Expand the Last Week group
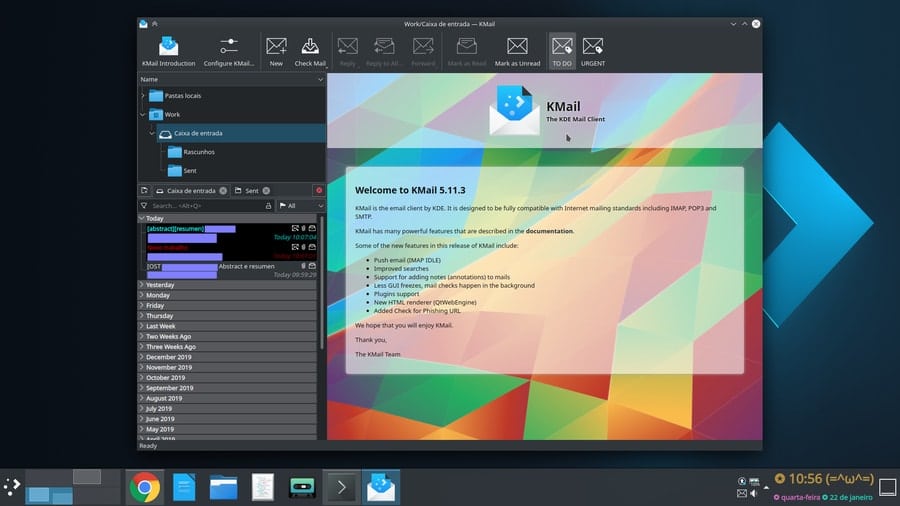This screenshot has width=900, height=506. [x=142, y=326]
